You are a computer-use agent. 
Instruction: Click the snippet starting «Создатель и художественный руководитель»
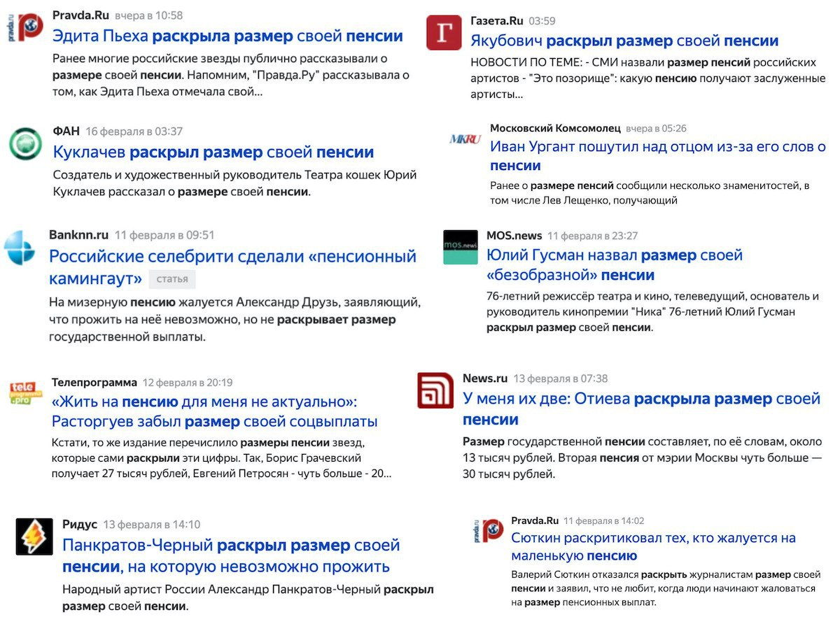235,183
